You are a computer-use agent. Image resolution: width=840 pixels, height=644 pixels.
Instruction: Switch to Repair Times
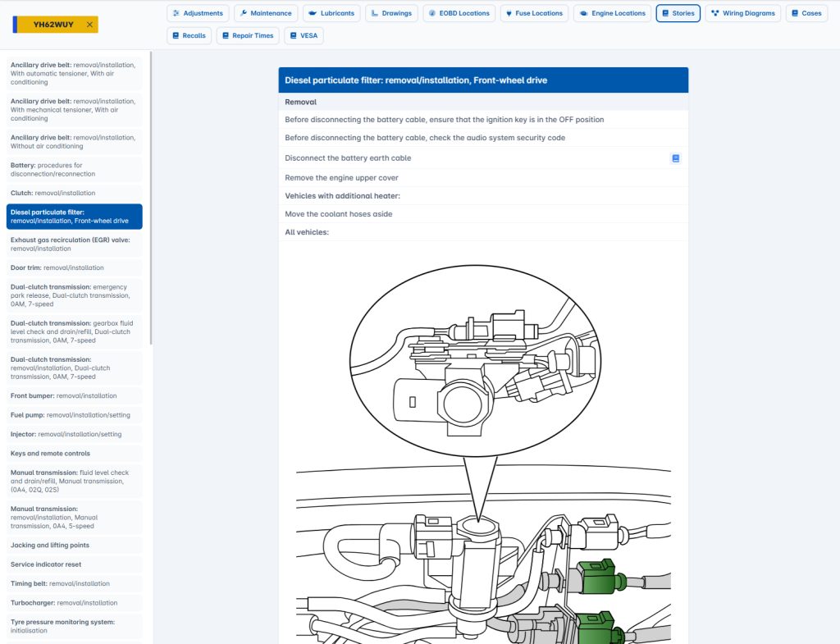pyautogui.click(x=248, y=35)
